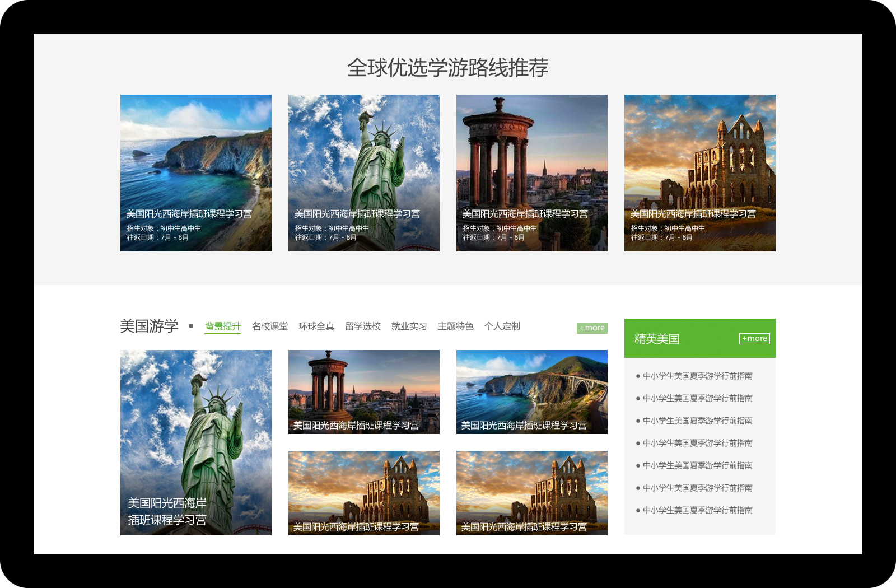Screen dimensions: 896x588
Task: Open the 环球全真 tab
Action: (316, 326)
